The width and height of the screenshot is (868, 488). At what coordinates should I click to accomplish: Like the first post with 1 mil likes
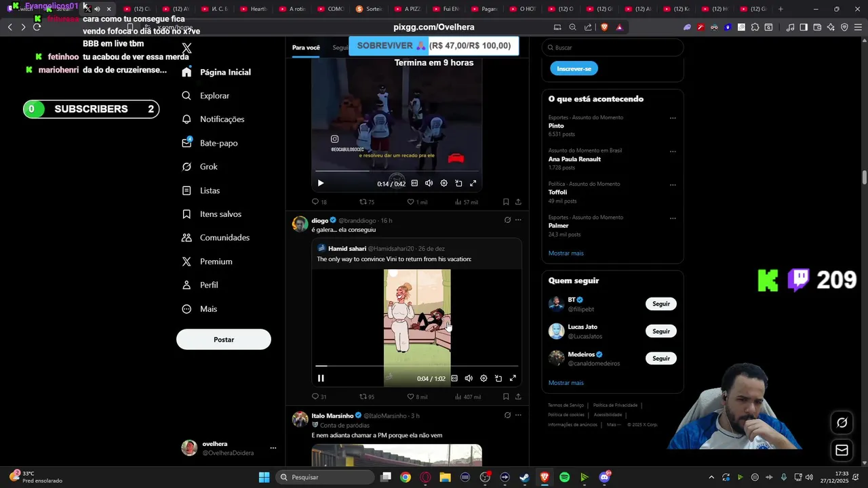(x=417, y=202)
